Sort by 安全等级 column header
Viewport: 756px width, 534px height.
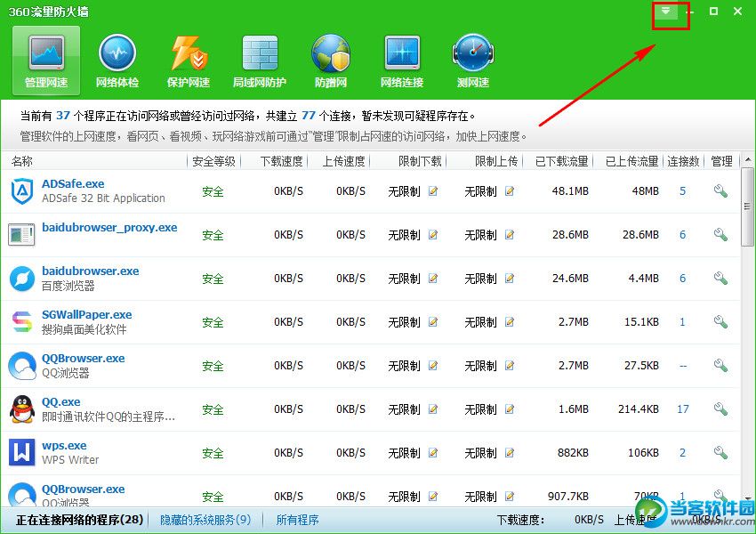click(213, 161)
